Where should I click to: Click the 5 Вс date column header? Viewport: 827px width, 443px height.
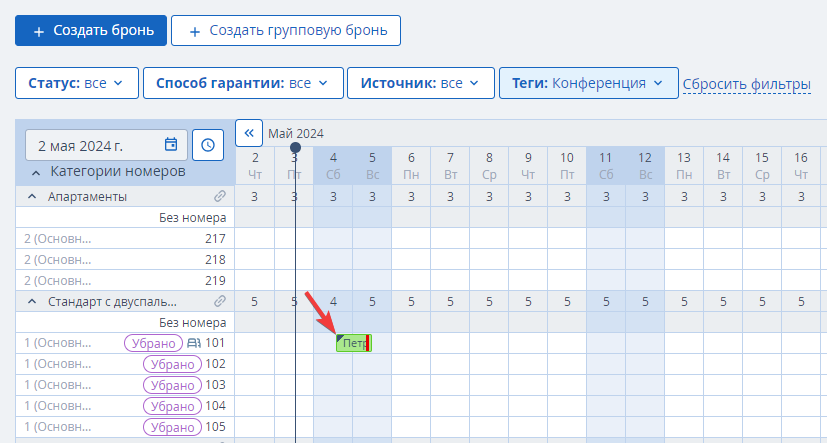click(372, 166)
